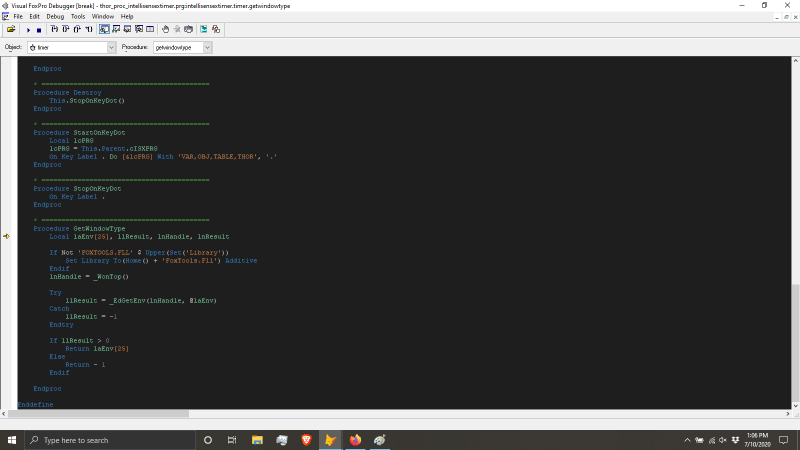This screenshot has width=800, height=450.
Task: Click the 'This.StopOnKeyDot()' code line
Action: click(87, 101)
